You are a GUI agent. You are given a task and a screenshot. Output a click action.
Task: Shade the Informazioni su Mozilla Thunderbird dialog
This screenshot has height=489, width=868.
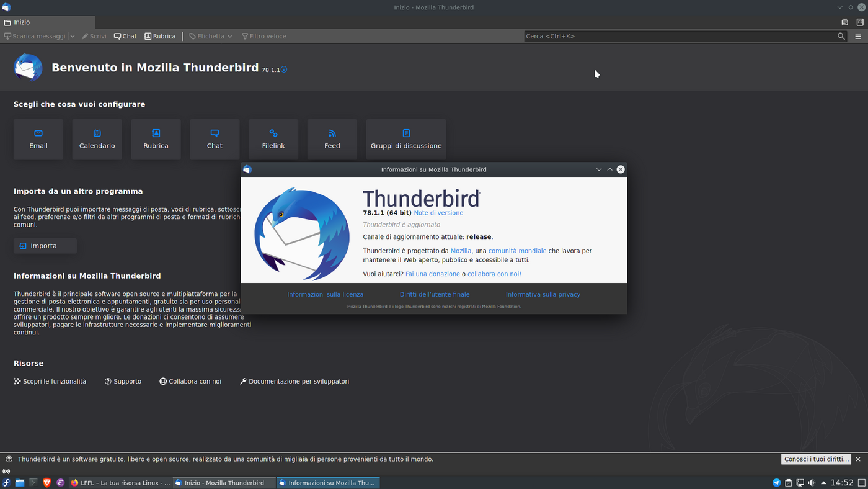click(x=609, y=169)
